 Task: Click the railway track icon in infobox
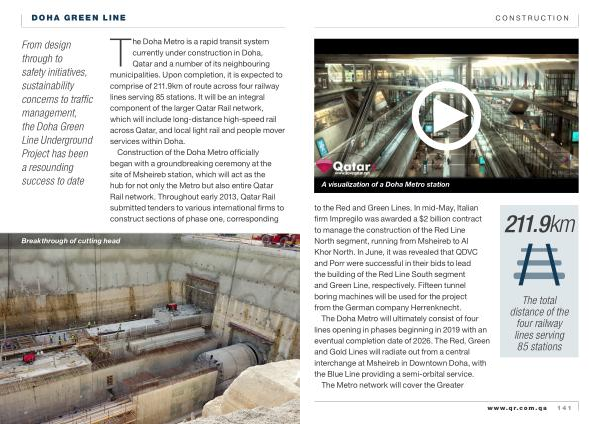(539, 264)
